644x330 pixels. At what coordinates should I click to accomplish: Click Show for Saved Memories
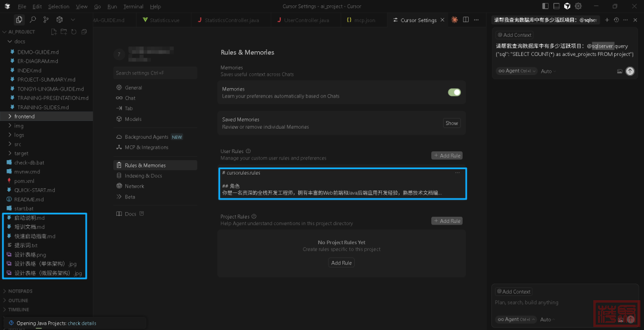[x=451, y=123]
